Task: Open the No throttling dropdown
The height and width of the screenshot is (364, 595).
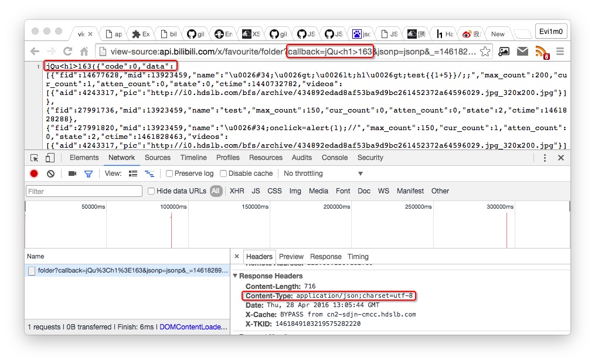Action: pos(324,174)
